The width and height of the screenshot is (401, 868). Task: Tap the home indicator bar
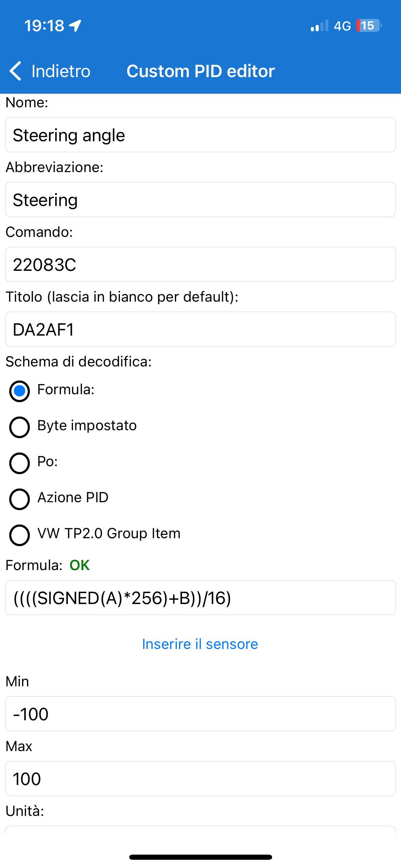(200, 857)
